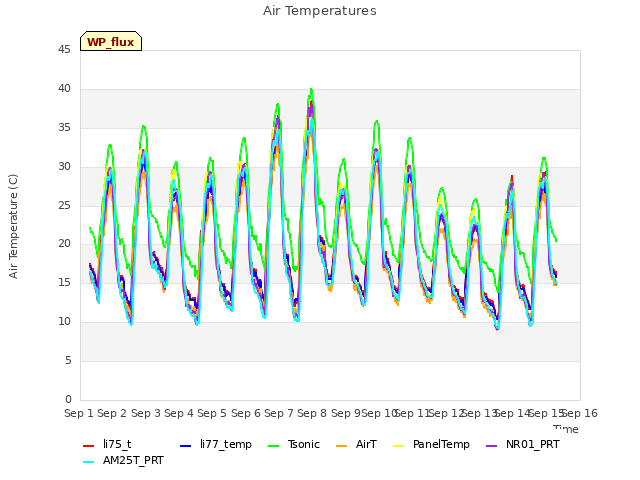640x480 pixels.
Task: Click the Sep 7 x-axis tick label
Action: point(279,413)
